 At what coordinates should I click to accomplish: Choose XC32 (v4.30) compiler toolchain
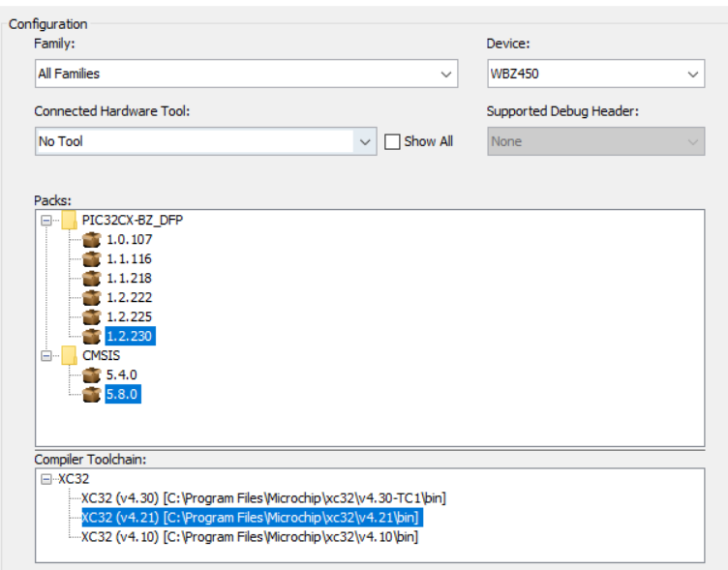263,498
